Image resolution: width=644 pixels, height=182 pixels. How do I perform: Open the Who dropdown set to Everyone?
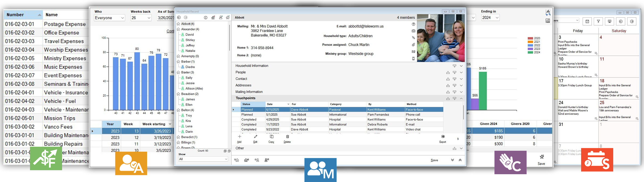pos(109,18)
